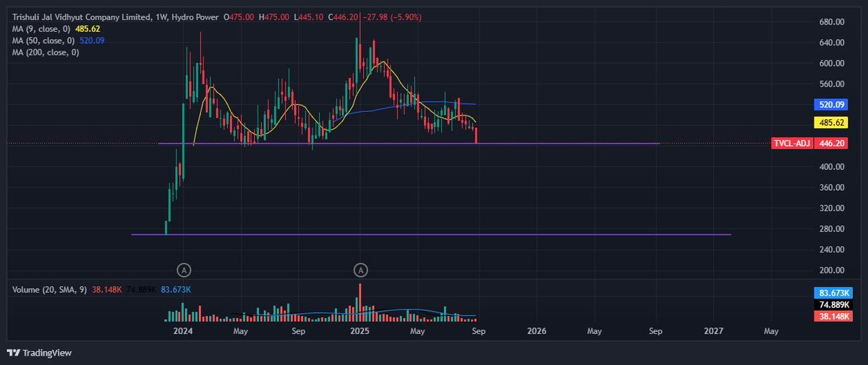
Task: Click the 83.673K volume scale label
Action: [x=833, y=294]
